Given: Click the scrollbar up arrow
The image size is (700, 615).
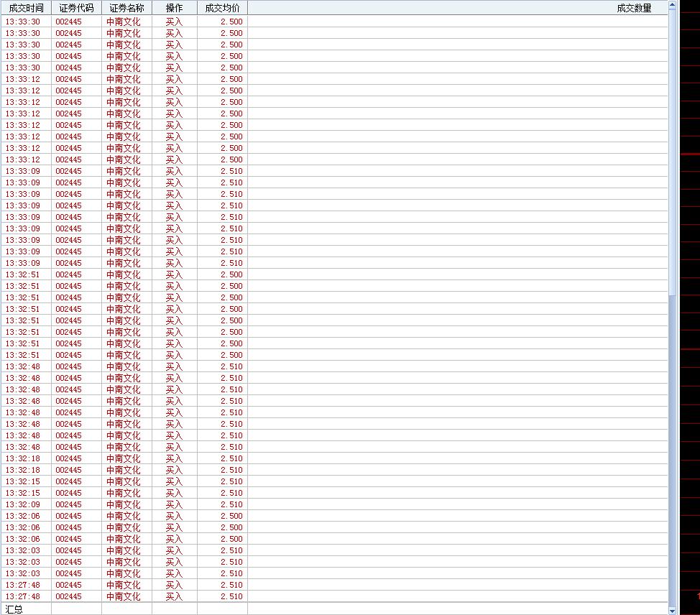Looking at the screenshot, I should pos(672,5).
